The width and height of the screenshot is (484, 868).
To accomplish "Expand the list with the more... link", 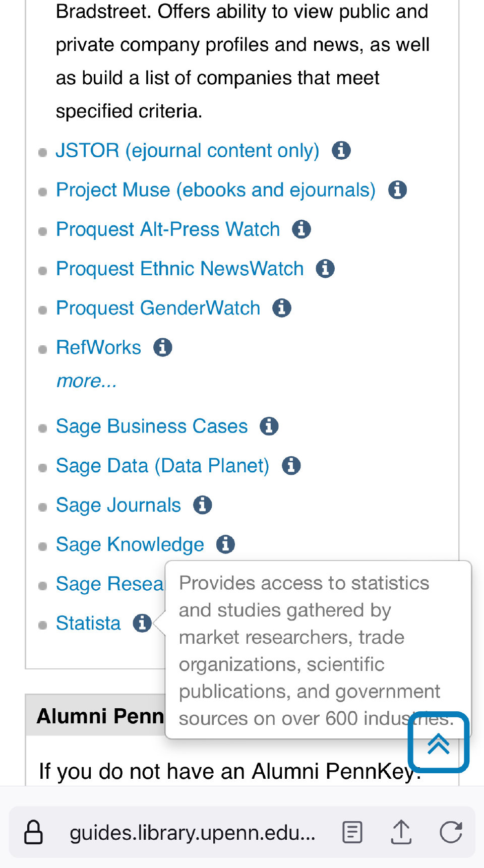I will [86, 381].
